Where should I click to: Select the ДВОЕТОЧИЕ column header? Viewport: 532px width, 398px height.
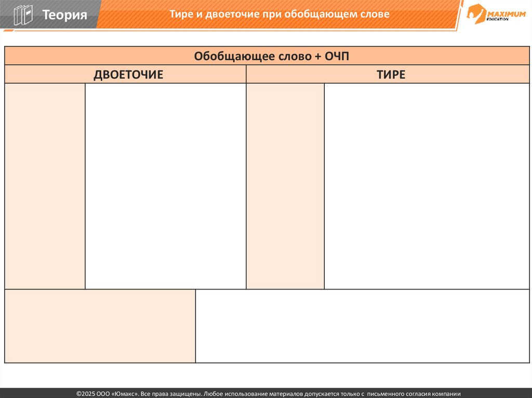pyautogui.click(x=125, y=74)
